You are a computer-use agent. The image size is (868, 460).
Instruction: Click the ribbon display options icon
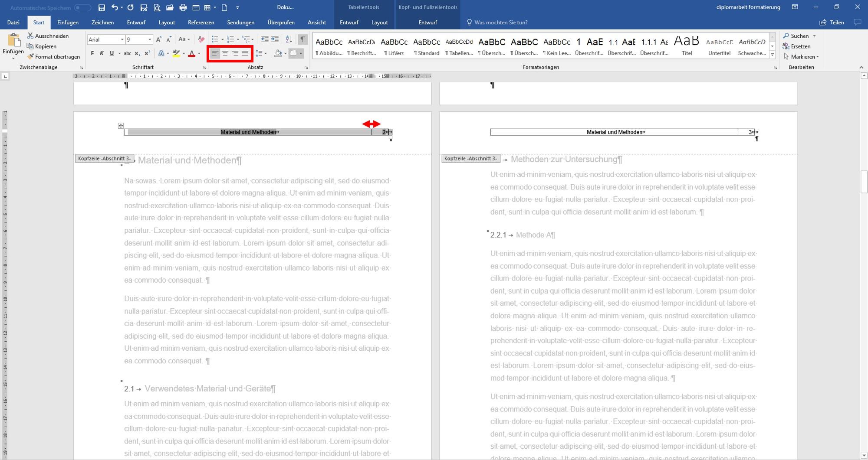[x=795, y=7]
